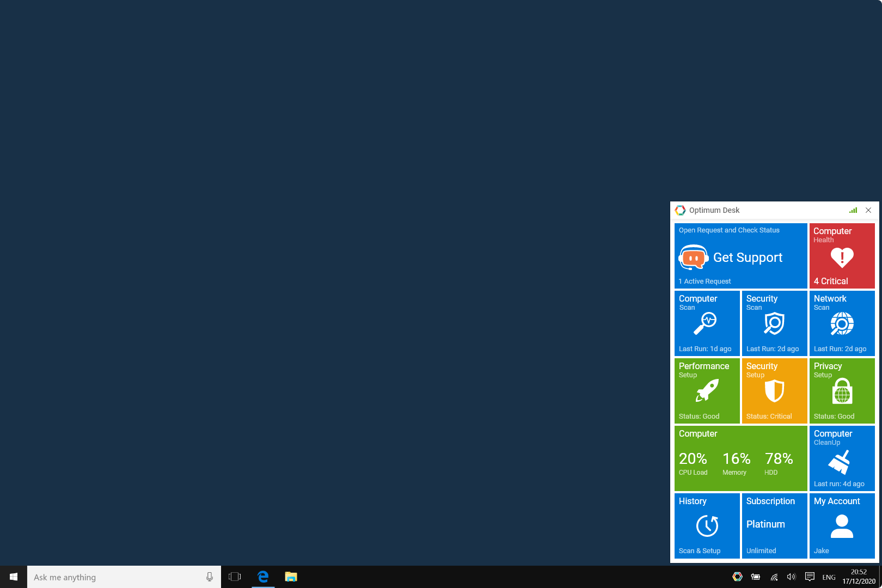Click 'Scan & Setup' under History
This screenshot has width=882, height=588.
click(x=700, y=551)
